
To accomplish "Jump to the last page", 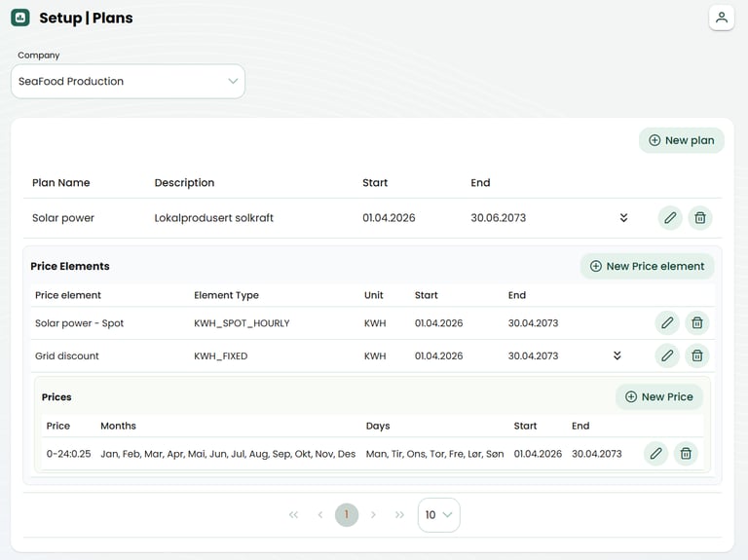I will click(399, 515).
